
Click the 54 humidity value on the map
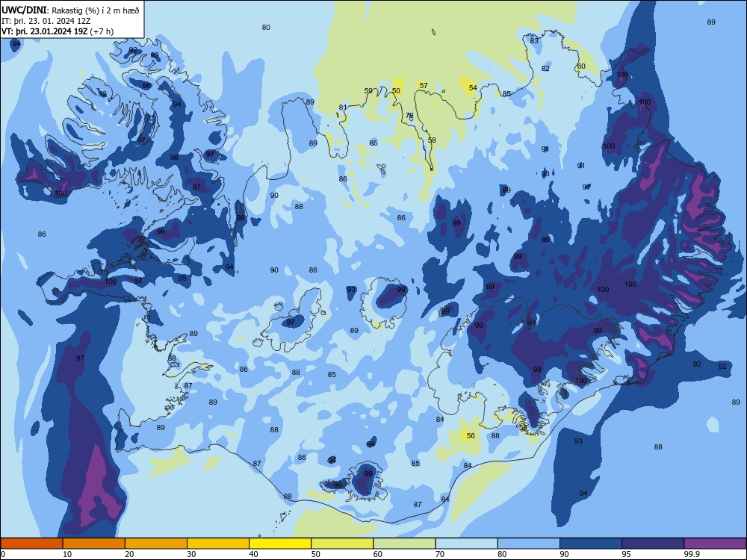(473, 87)
